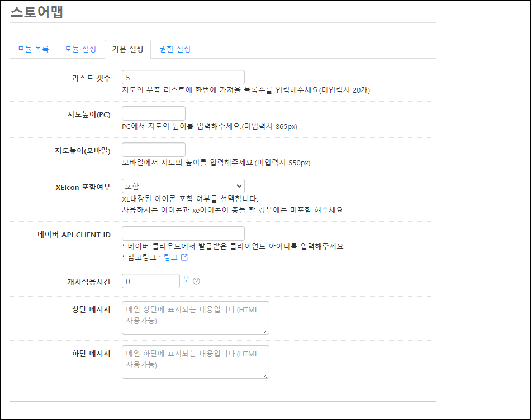This screenshot has width=531, height=420.
Task: Switch to the 모듈 설정 tab
Action: point(80,49)
